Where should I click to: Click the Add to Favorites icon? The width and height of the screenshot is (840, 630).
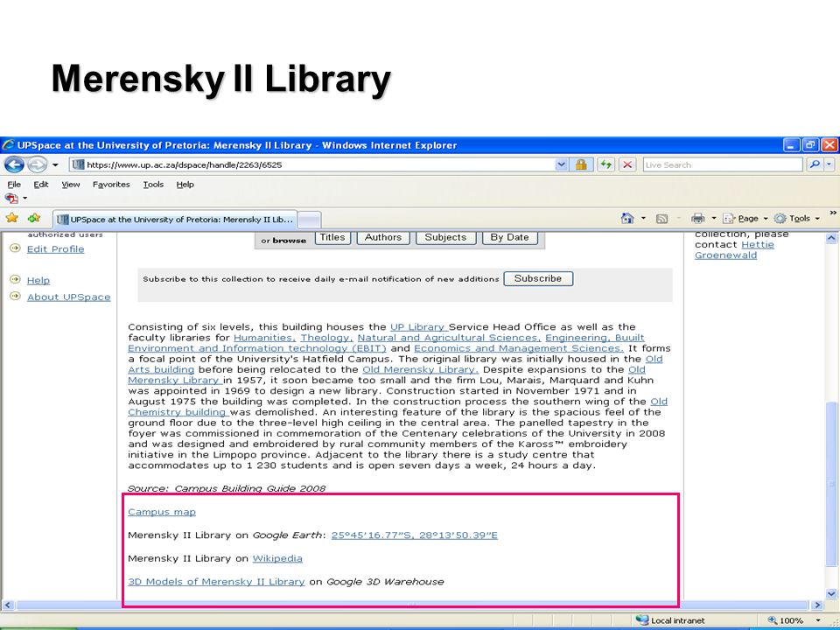coord(34,218)
